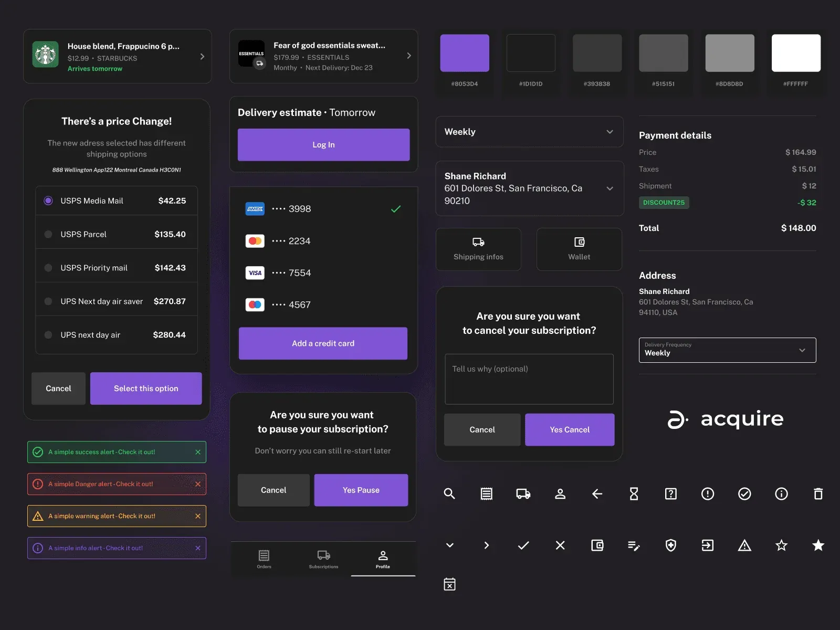This screenshot has width=840, height=630.
Task: Click the trash delete icon
Action: tap(818, 493)
